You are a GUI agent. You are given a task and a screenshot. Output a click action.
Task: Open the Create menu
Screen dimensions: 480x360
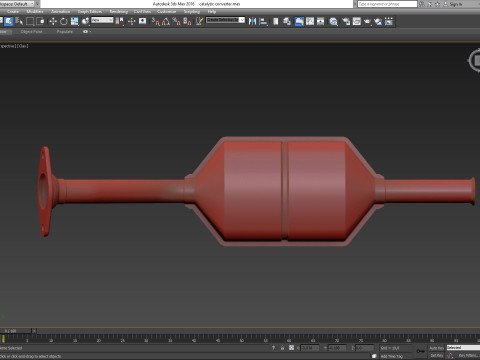(13, 12)
